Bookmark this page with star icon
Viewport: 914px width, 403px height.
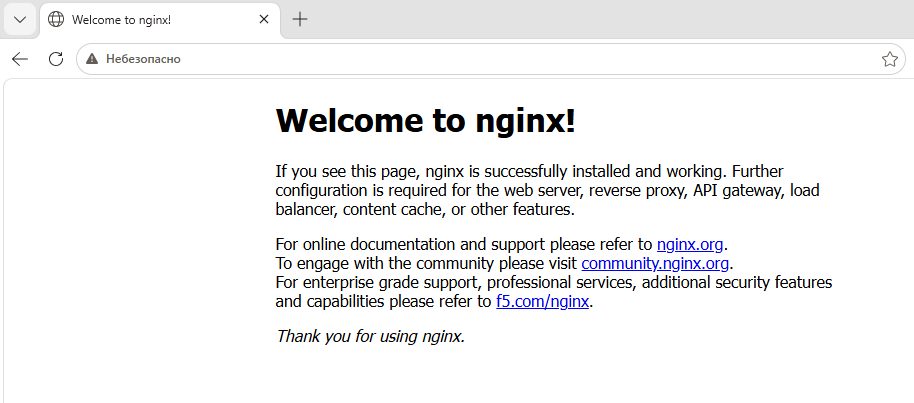(x=889, y=59)
